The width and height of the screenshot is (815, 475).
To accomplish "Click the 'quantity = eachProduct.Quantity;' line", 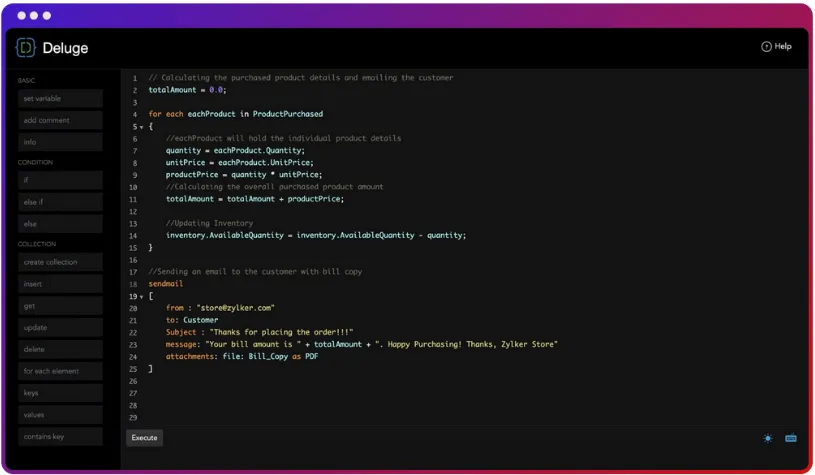I will point(235,150).
